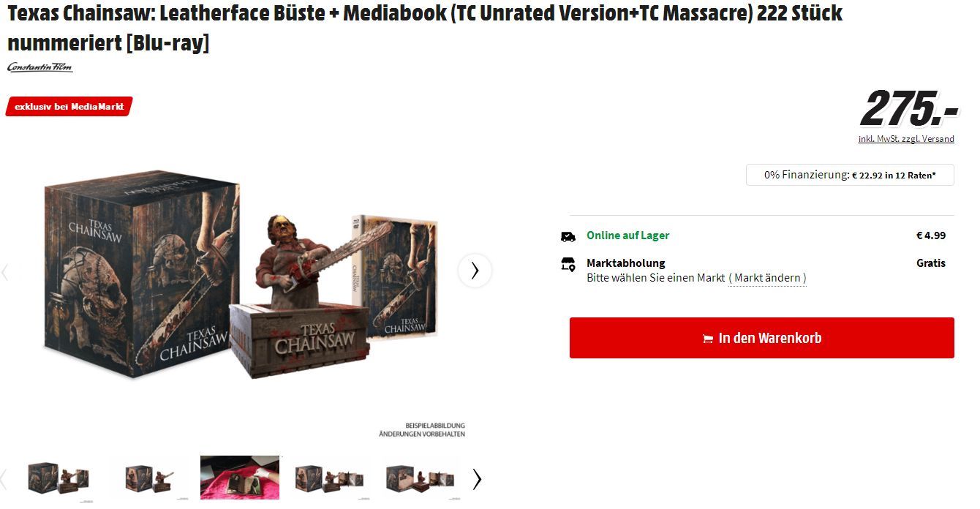Move thumbnail strip back with left chevron
The width and height of the screenshot is (980, 509).
4,479
